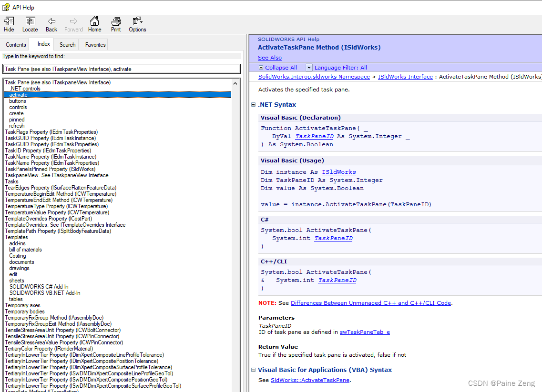Open the ISldWorks Interface breadcrumb link
The width and height of the screenshot is (542, 392).
(405, 77)
